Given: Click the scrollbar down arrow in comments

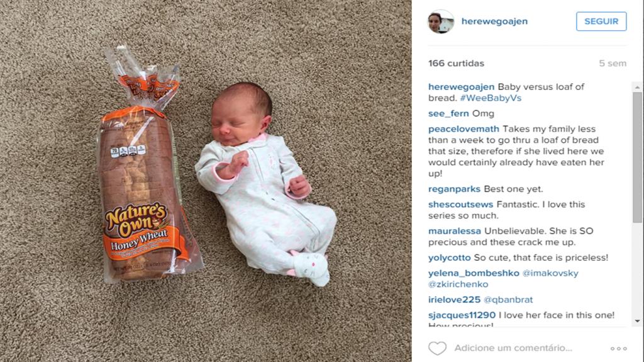Looking at the screenshot, I should [638, 321].
